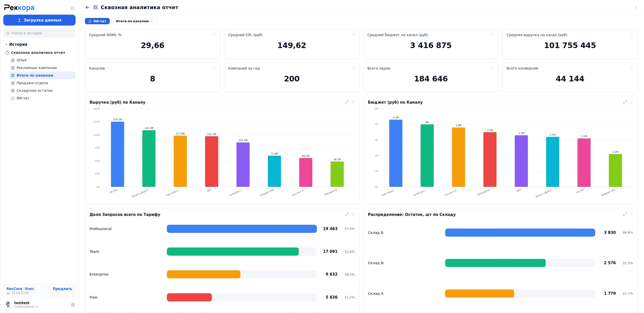Open options menu of Остаток по Складу chart
The width and height of the screenshot is (644, 313).
(631, 214)
